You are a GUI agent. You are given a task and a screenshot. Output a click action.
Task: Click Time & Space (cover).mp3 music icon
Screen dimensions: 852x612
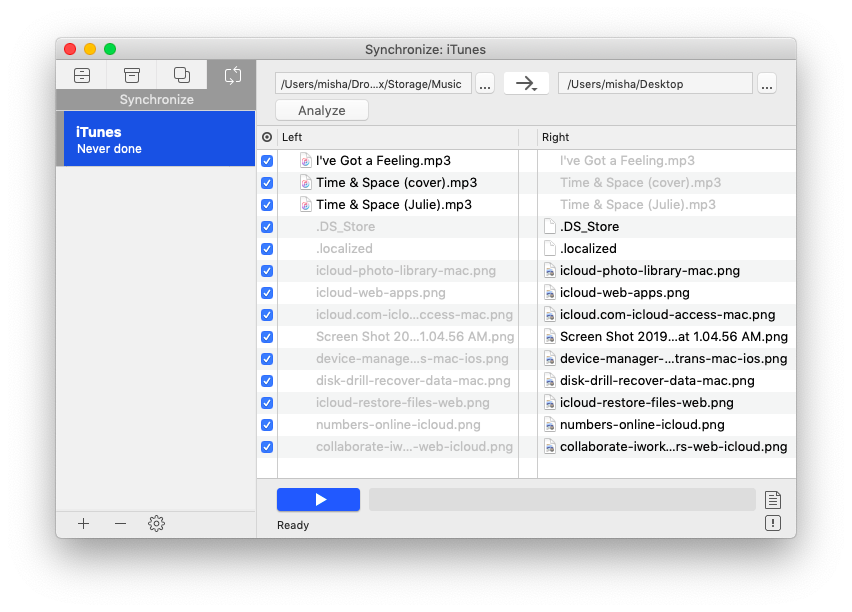pyautogui.click(x=306, y=183)
